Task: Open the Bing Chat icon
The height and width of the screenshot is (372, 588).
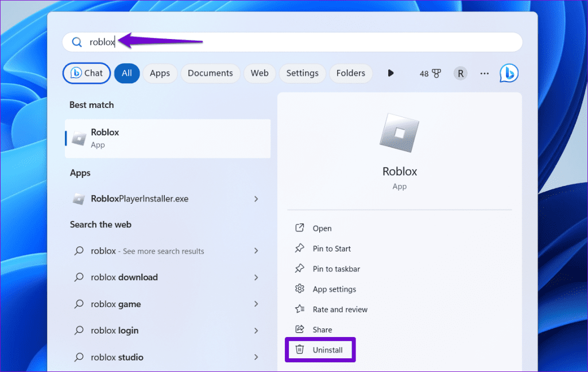Action: pos(509,73)
